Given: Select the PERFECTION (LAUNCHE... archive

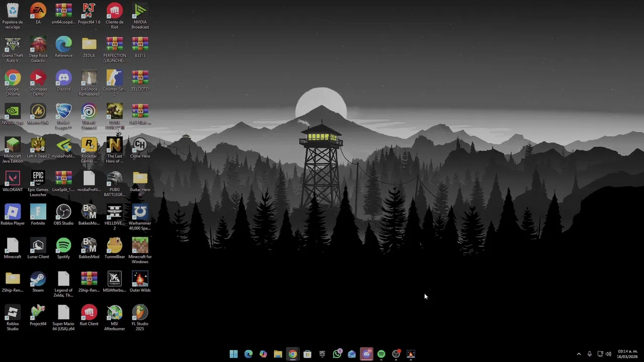Looking at the screenshot, I should 115,50.
